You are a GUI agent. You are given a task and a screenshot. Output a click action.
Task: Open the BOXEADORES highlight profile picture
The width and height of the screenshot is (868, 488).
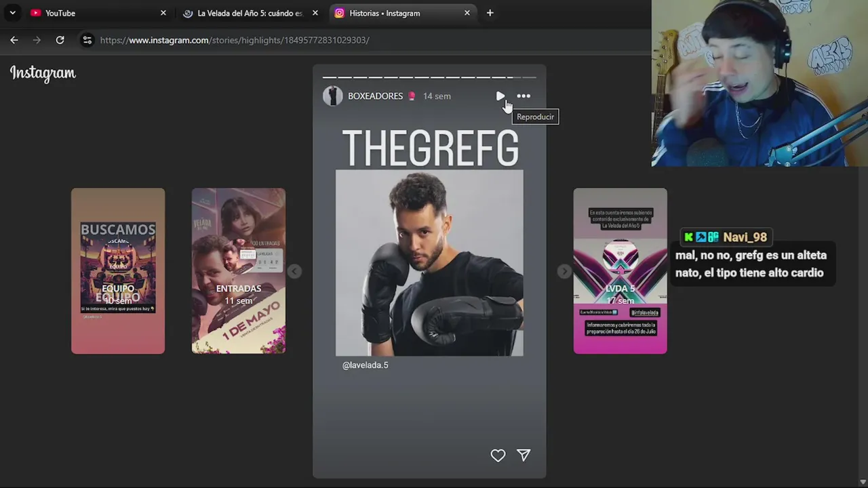[332, 96]
